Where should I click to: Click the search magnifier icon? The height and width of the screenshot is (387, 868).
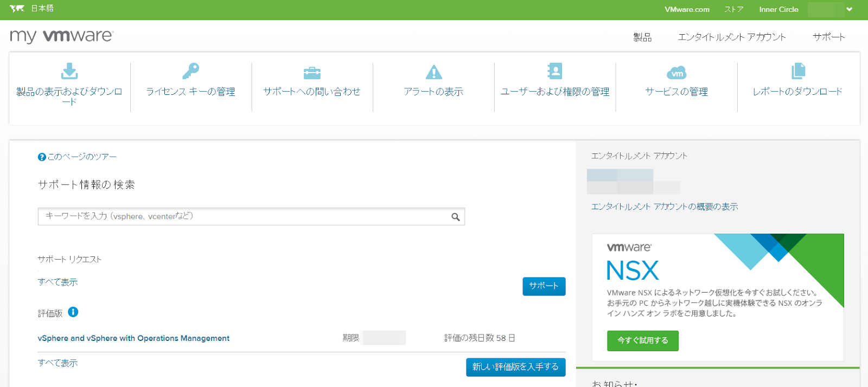click(x=456, y=217)
